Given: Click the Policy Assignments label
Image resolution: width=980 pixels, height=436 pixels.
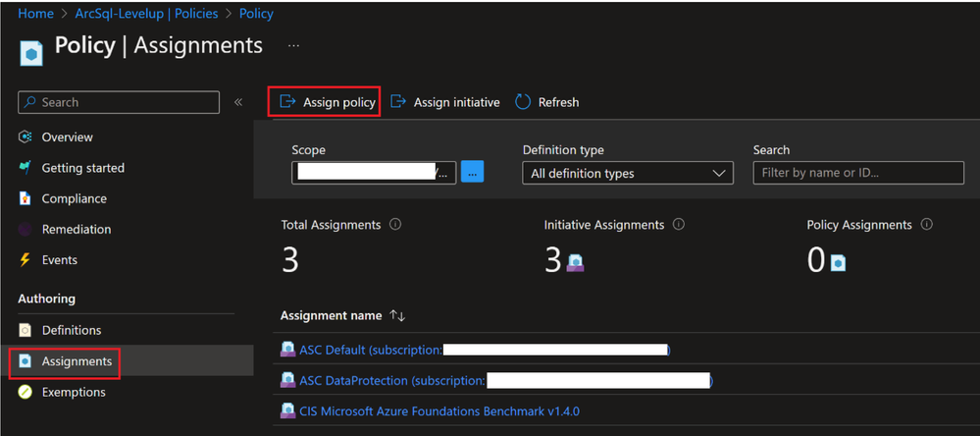Looking at the screenshot, I should pos(859,225).
